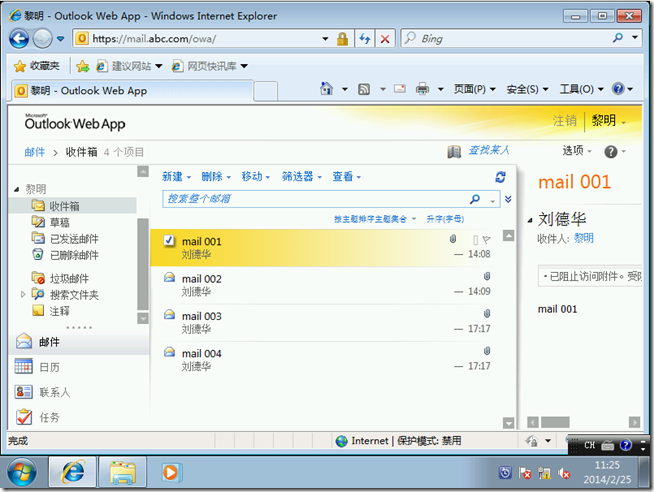The width and height of the screenshot is (654, 492).
Task: Expand the search options double chevron
Action: coord(508,199)
